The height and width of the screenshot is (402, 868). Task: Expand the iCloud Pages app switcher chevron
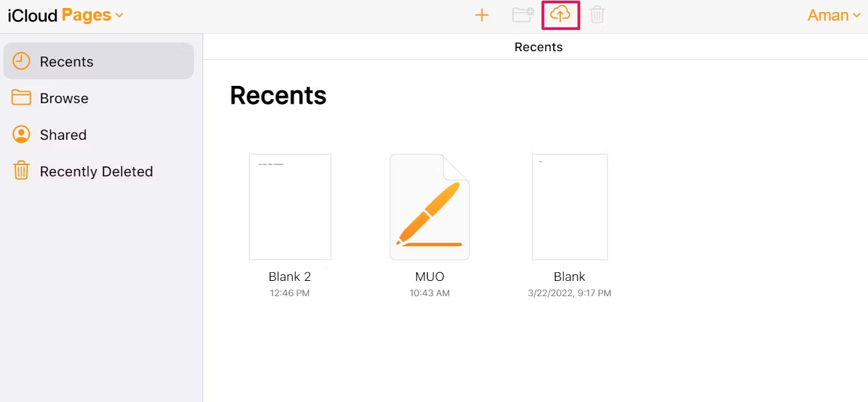pos(119,15)
